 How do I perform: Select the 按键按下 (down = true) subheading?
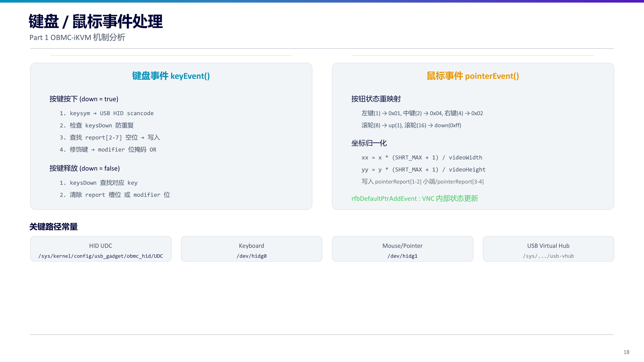click(x=84, y=99)
